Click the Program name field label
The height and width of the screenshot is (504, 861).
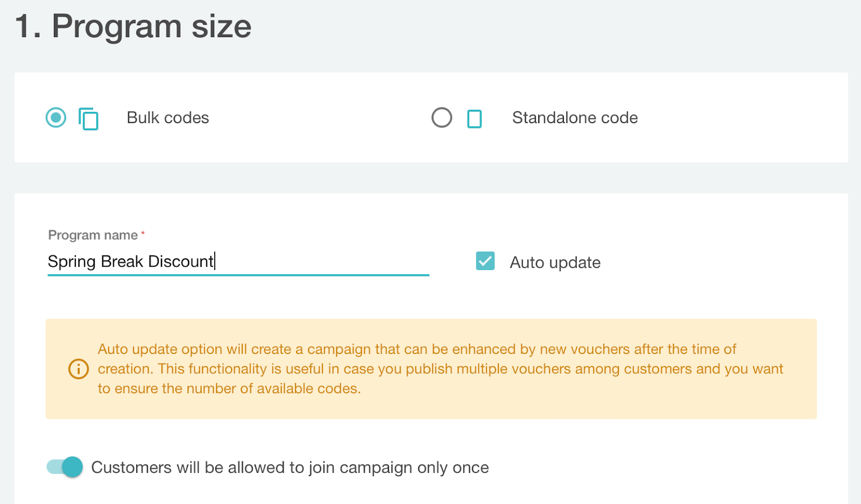(x=93, y=235)
